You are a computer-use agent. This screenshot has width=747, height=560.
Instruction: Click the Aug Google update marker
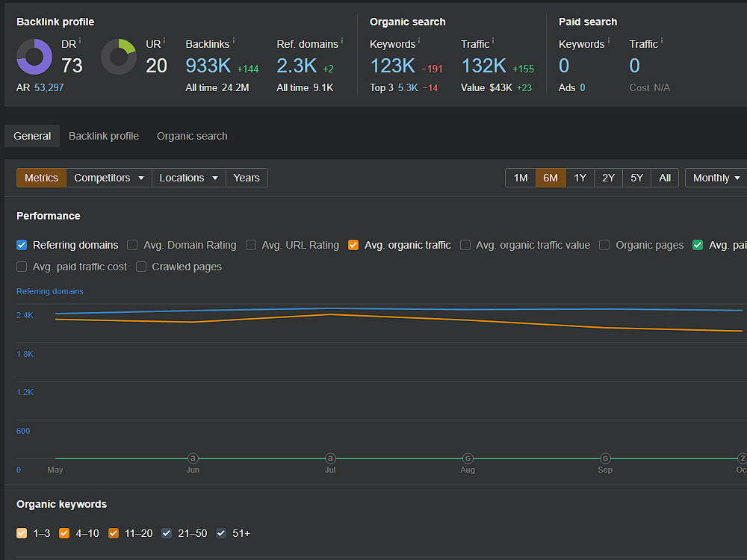point(468,458)
